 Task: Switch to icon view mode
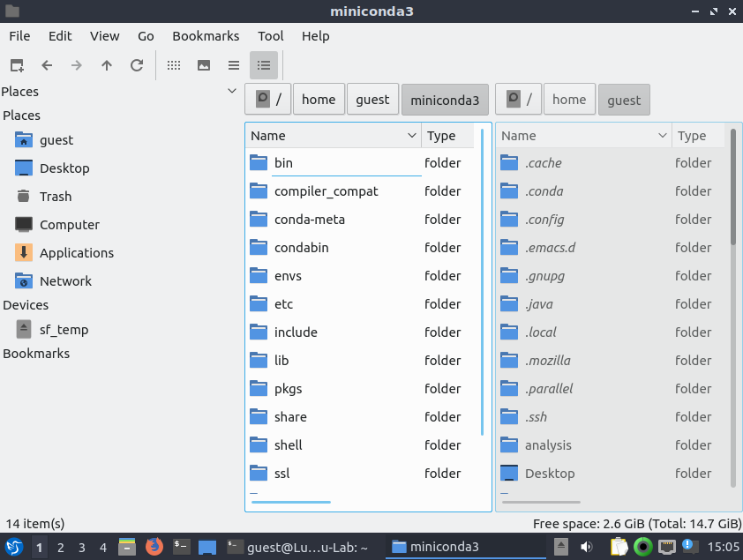pos(174,65)
